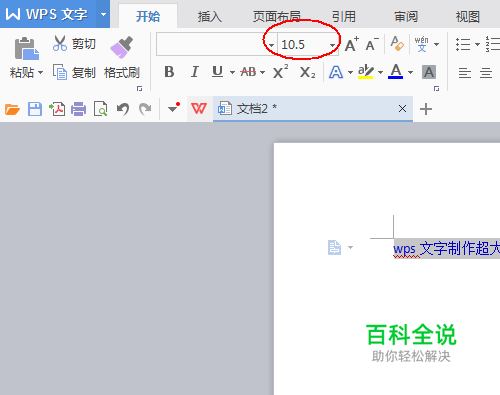Screen dimensions: 500x395
Task: Toggle strikethrough AB formatting
Action: click(248, 72)
